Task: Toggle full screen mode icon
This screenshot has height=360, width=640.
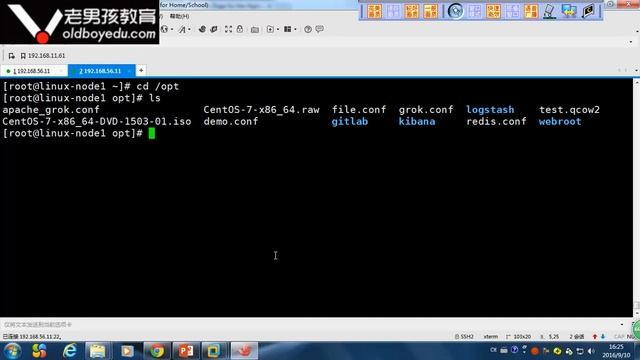Action: (228, 29)
